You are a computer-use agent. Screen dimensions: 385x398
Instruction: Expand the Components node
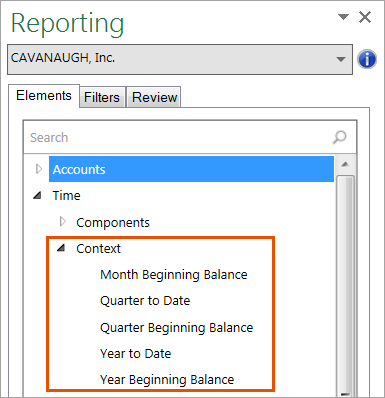point(62,222)
